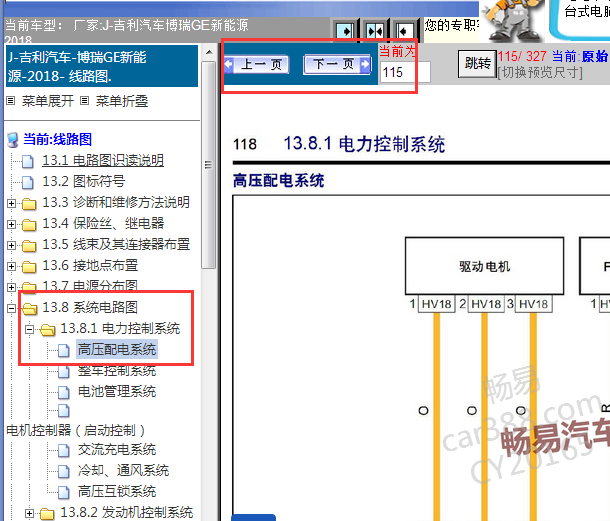The height and width of the screenshot is (521, 610).
Task: Click the mechanic mascot image at top
Action: click(512, 19)
